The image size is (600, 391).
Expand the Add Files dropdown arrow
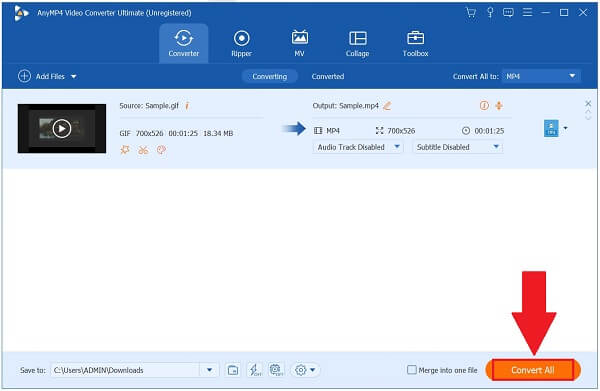tap(73, 77)
